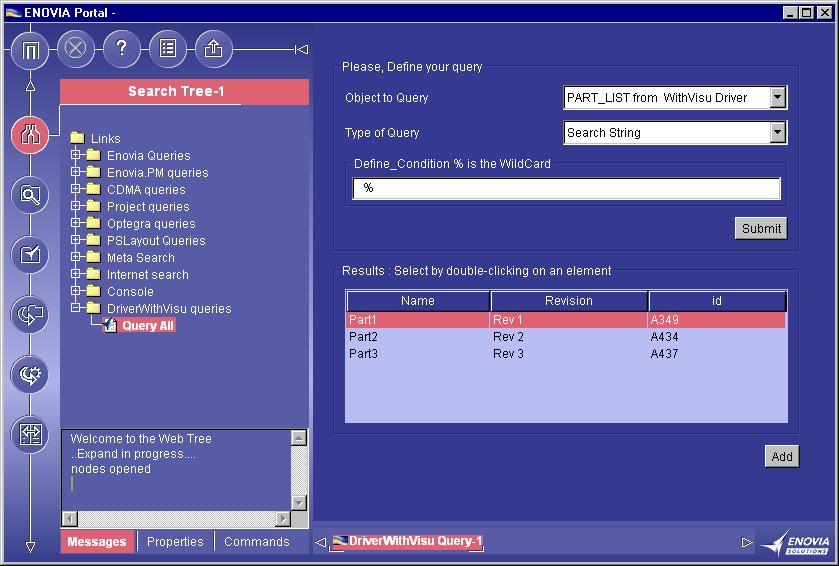Viewport: 839px width, 566px height.
Task: Click the Meta Search folder icon
Action: tap(94, 257)
